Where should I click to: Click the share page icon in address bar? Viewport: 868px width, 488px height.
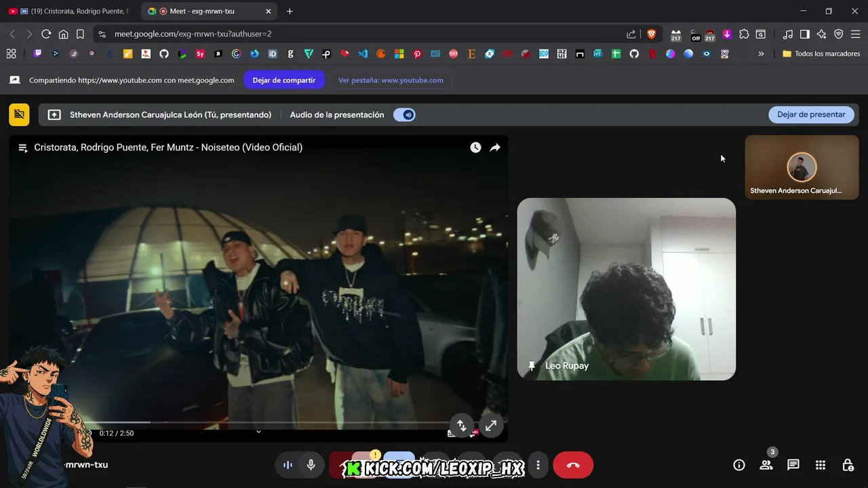pos(631,34)
